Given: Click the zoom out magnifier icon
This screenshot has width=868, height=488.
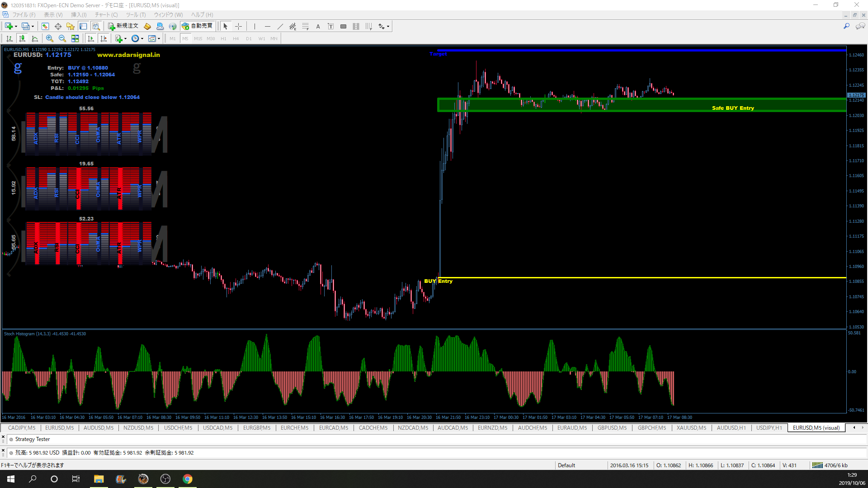Looking at the screenshot, I should (x=62, y=39).
